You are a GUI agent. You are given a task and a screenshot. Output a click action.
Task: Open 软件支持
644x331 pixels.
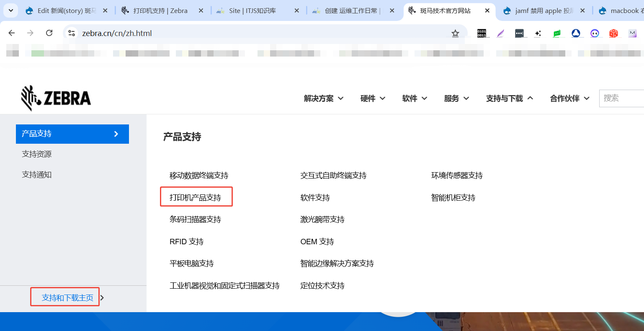pyautogui.click(x=315, y=197)
